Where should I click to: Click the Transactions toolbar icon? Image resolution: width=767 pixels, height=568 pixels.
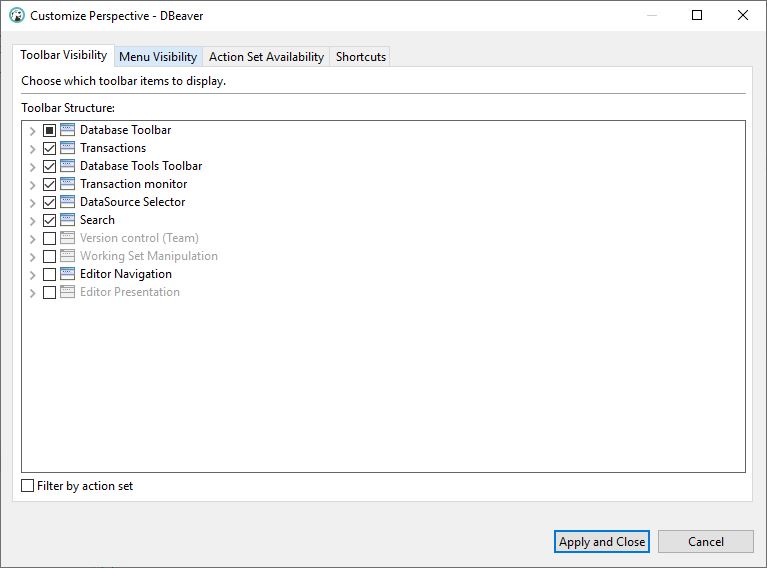coord(68,148)
